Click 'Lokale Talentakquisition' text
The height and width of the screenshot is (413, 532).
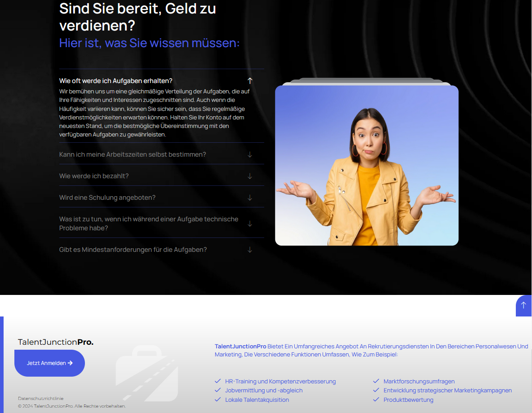257,400
